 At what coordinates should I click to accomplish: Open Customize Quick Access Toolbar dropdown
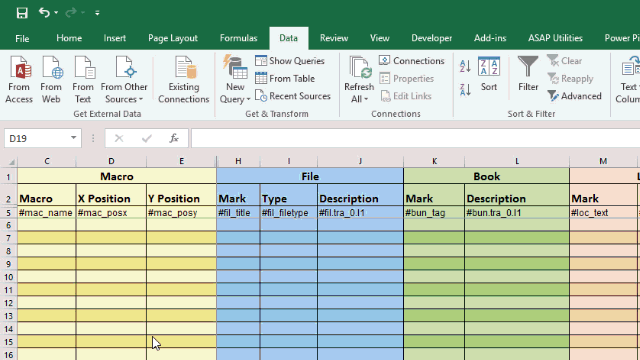(x=97, y=13)
